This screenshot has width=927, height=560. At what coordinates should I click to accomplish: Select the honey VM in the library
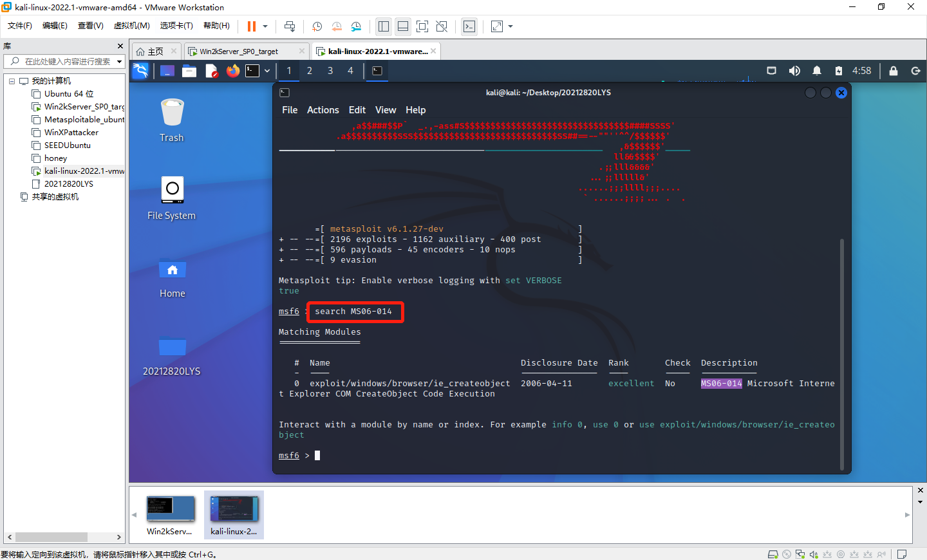click(x=55, y=158)
